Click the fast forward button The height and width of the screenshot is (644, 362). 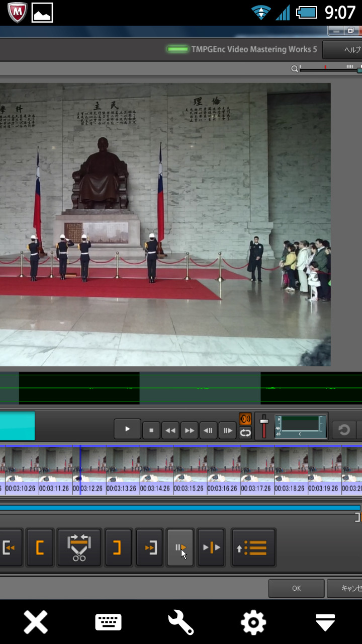point(189,430)
